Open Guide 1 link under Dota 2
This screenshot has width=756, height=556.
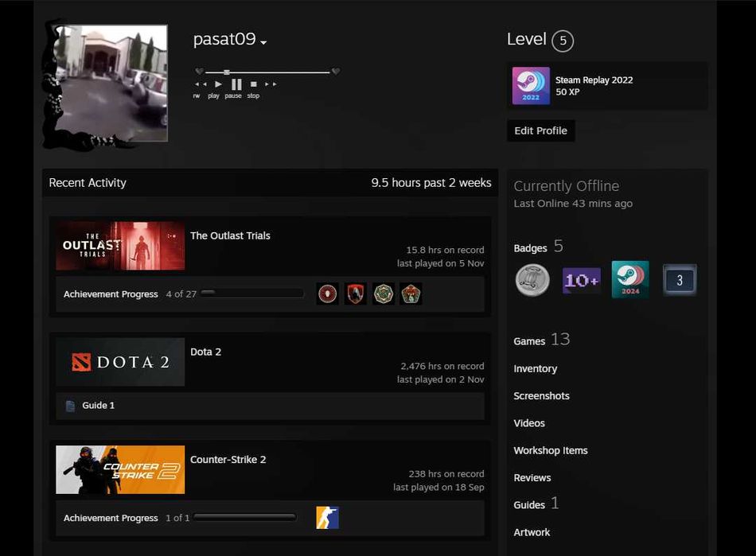[99, 405]
